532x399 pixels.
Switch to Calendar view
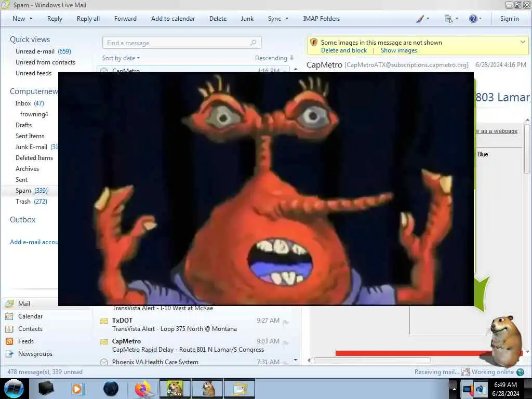tap(30, 316)
